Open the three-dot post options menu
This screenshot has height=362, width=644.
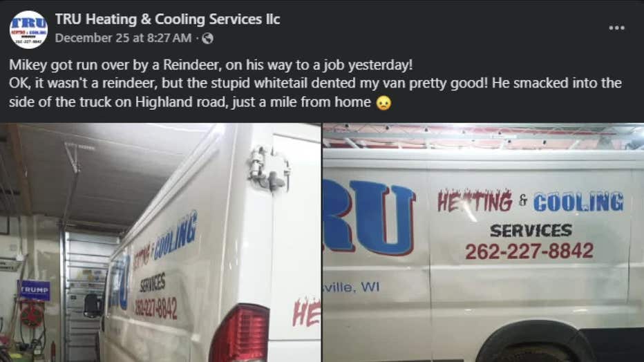pyautogui.click(x=616, y=28)
